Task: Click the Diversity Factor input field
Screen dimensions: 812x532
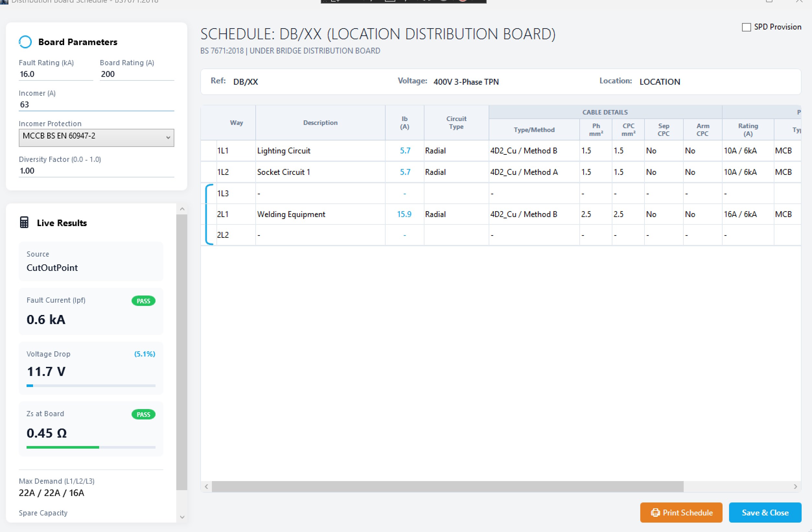Action: pyautogui.click(x=96, y=171)
